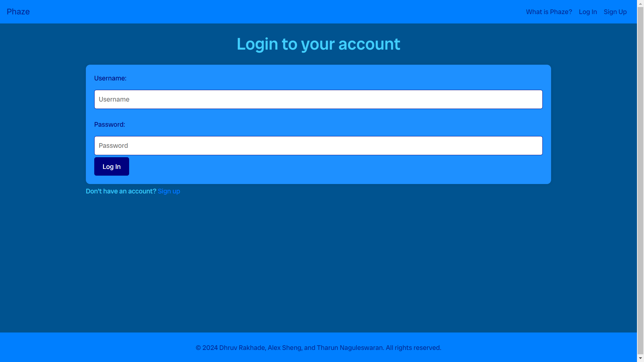644x362 pixels.
Task: Click the scrollbar down arrow
Action: pos(640,359)
